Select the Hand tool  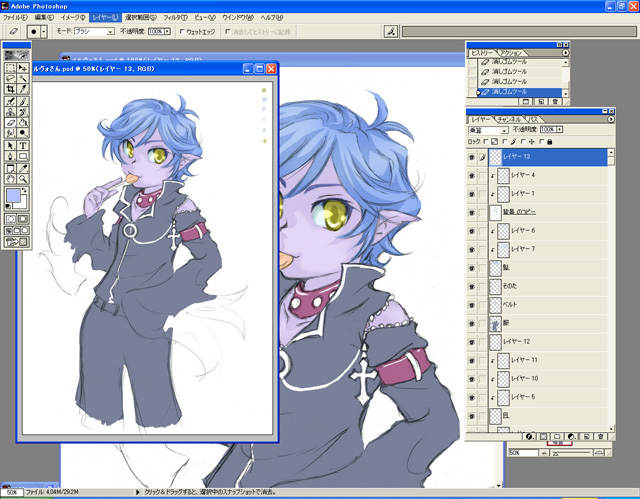click(11, 179)
